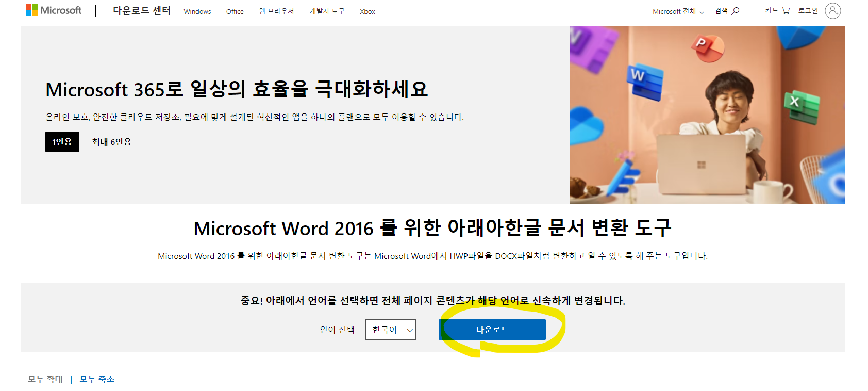Click the HWP to DOCX description text
This screenshot has width=868, height=391.
pyautogui.click(x=432, y=256)
